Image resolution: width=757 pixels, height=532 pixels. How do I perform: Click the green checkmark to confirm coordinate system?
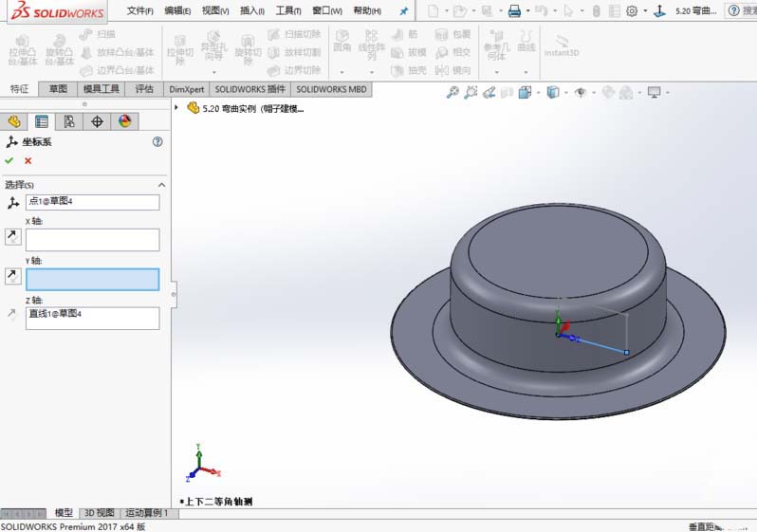[9, 160]
